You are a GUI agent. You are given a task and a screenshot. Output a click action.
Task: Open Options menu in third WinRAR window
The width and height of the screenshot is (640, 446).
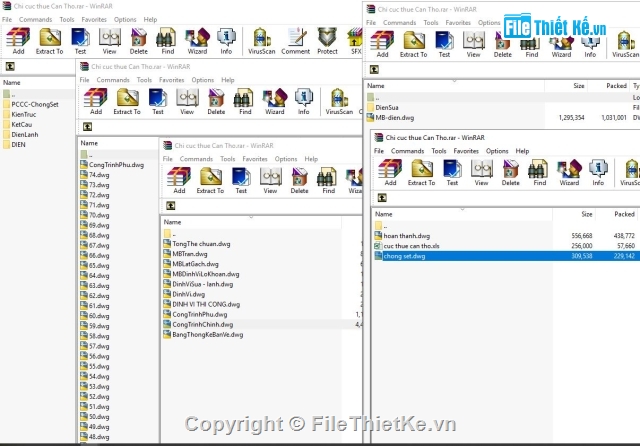tap(286, 159)
